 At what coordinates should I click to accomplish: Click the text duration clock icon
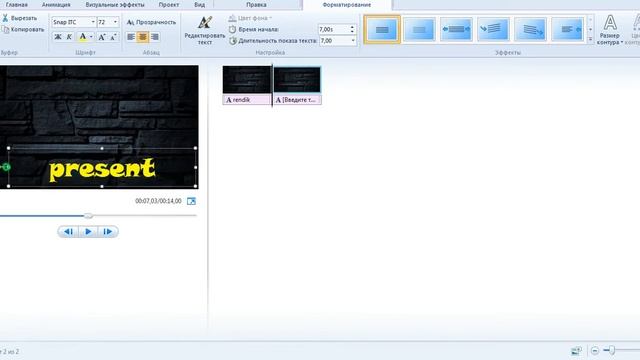pos(233,41)
